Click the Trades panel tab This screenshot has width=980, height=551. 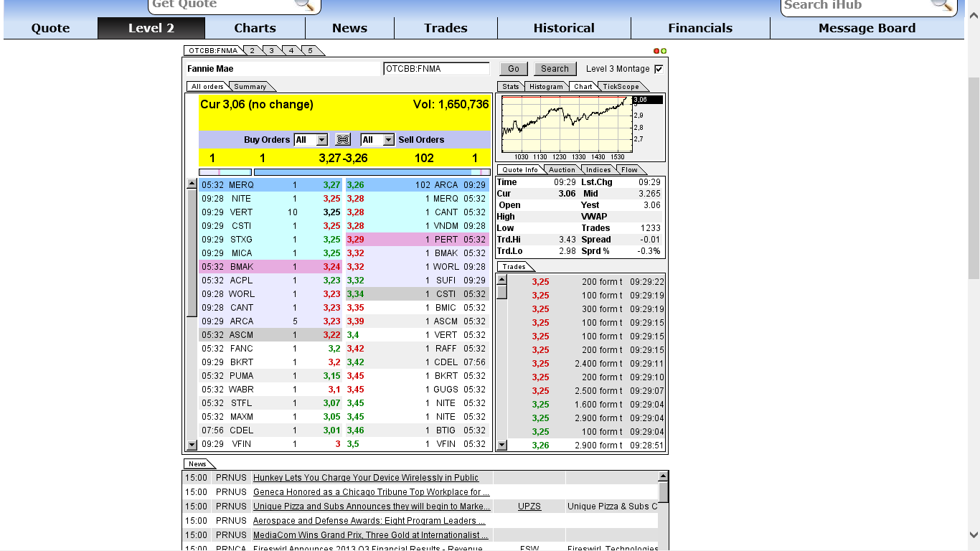click(514, 266)
